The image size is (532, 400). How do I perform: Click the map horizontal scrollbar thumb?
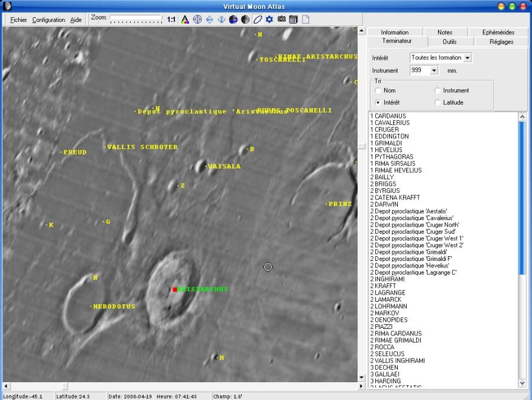click(65, 386)
